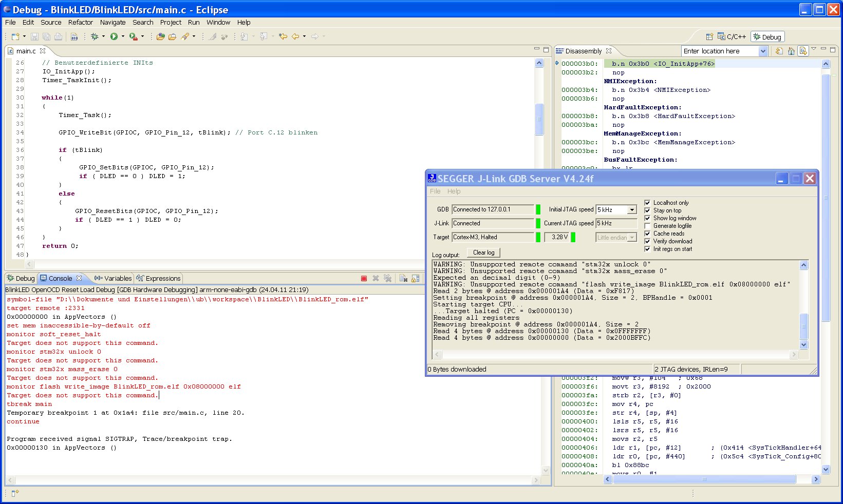Expand the New file dropdown arrow
The width and height of the screenshot is (843, 504).
click(x=24, y=36)
